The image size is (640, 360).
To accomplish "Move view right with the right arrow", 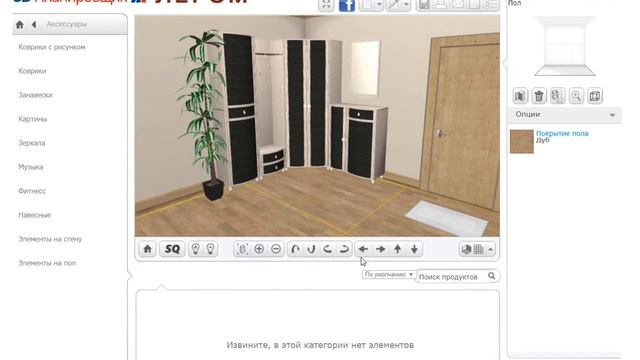I will pyautogui.click(x=380, y=249).
